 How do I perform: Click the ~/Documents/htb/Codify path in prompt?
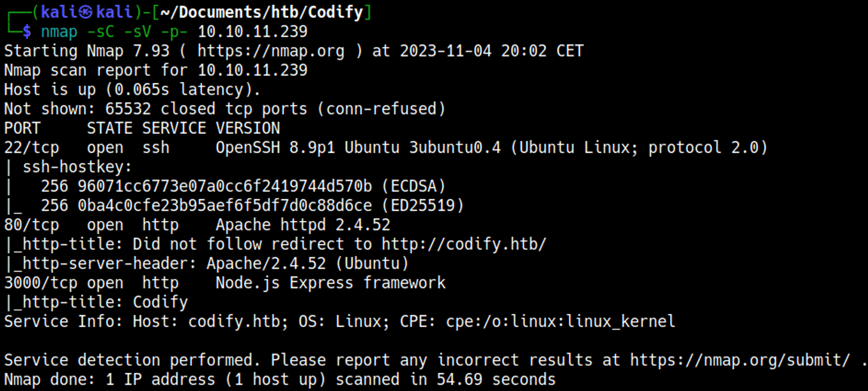261,12
